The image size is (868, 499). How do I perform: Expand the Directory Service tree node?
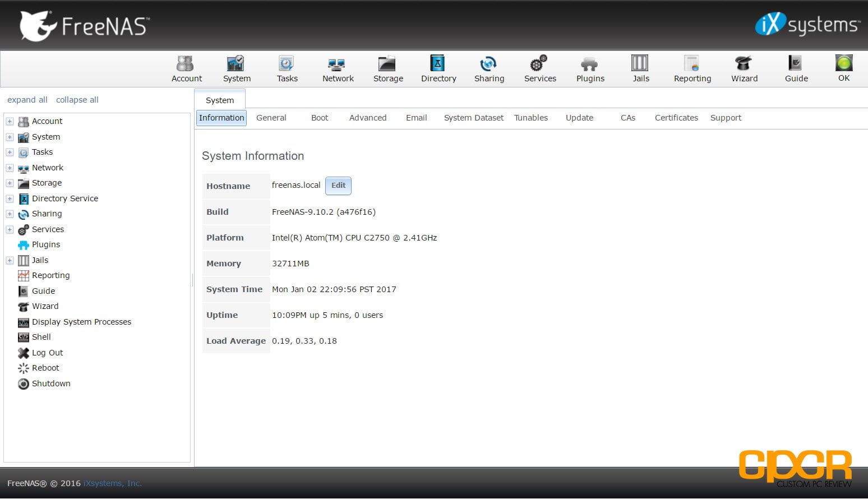coord(10,198)
